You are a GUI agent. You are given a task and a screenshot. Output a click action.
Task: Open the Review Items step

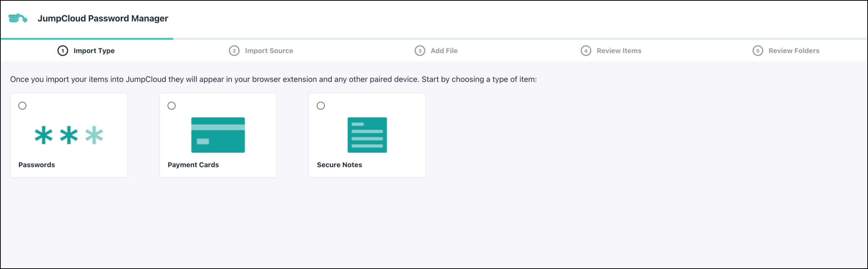[611, 51]
